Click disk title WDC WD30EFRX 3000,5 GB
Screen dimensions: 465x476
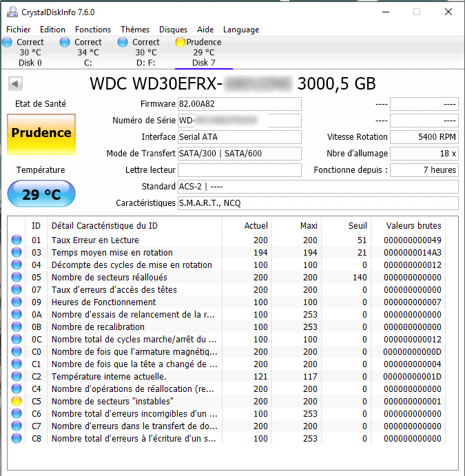tap(233, 83)
